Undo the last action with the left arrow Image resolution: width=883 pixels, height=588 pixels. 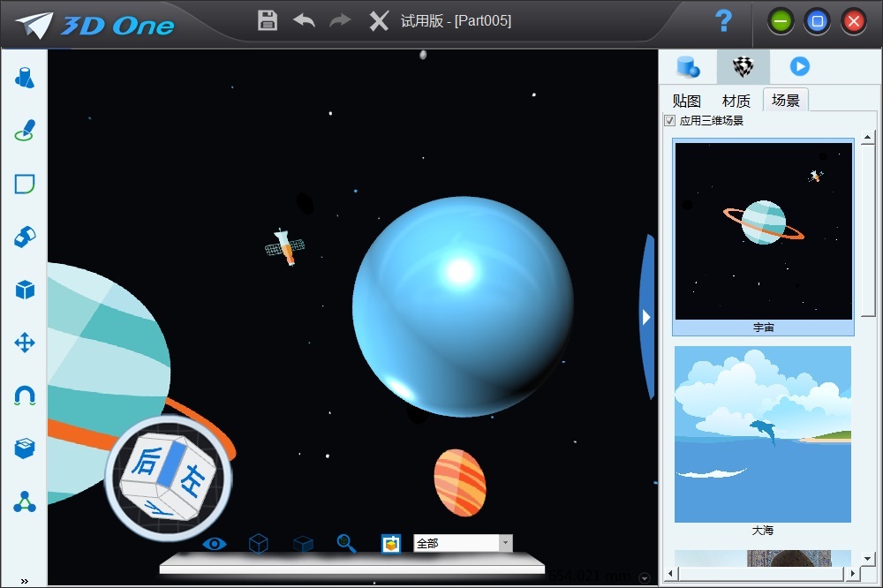[x=304, y=20]
